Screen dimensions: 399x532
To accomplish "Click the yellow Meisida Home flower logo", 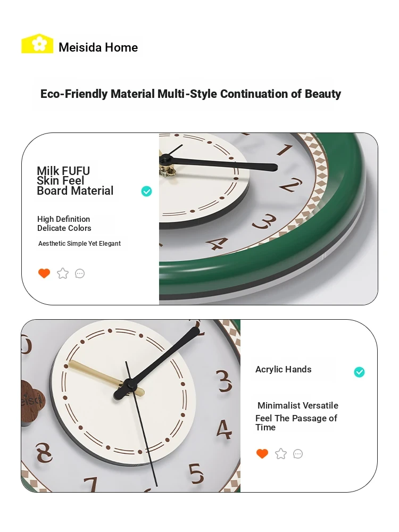I will (x=37, y=44).
